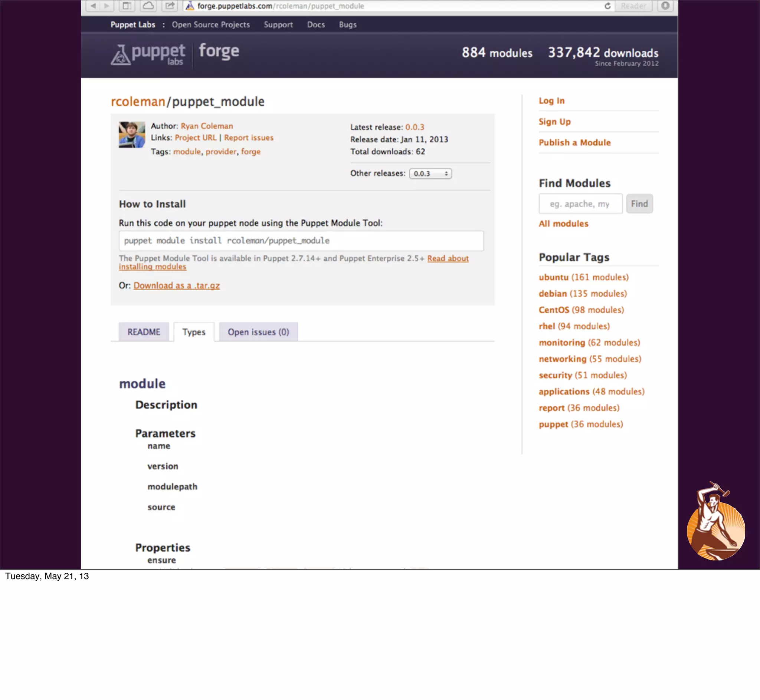Switch to the README tab
The height and width of the screenshot is (700, 760).
coord(144,332)
